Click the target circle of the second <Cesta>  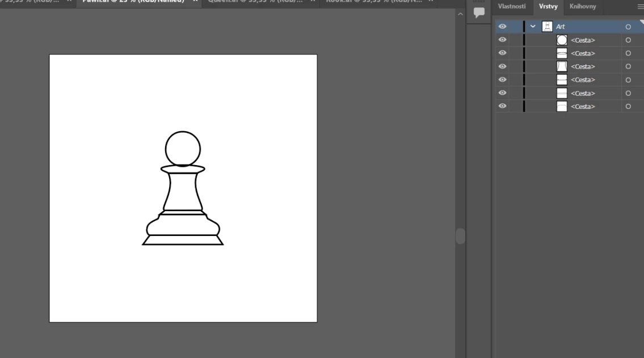coord(628,53)
